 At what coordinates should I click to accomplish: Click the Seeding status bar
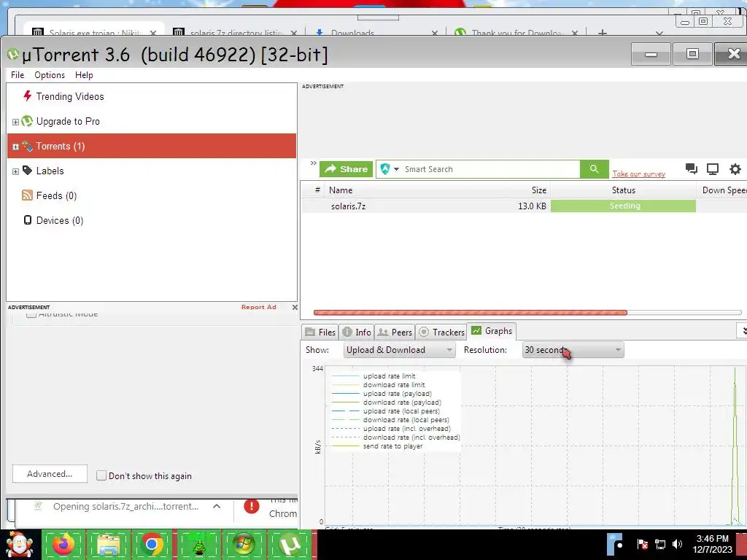coord(623,206)
